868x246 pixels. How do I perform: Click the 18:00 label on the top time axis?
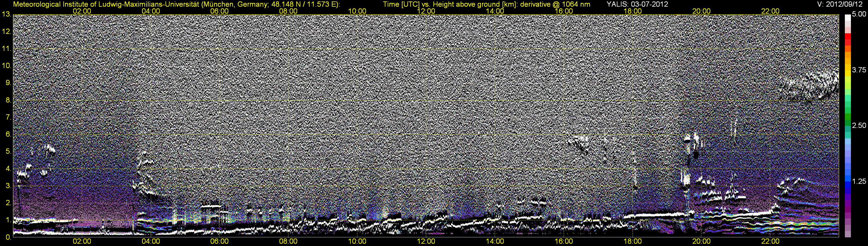coord(632,11)
